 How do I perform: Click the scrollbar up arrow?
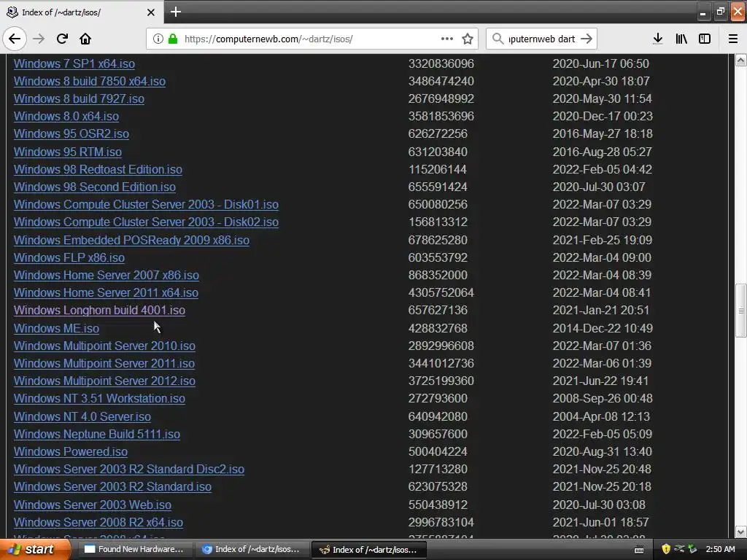(741, 60)
